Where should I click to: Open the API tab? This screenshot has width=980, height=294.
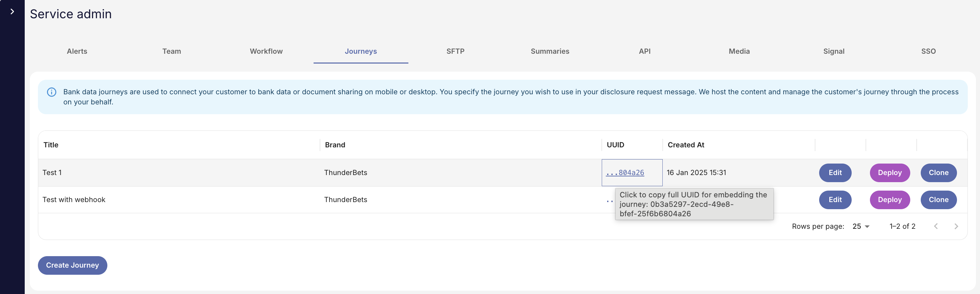(x=644, y=51)
